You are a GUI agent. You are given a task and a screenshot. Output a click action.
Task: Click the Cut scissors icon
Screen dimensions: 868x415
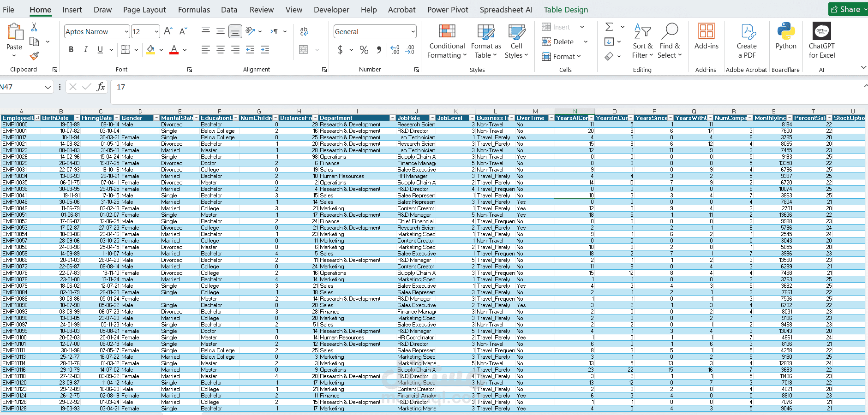34,27
